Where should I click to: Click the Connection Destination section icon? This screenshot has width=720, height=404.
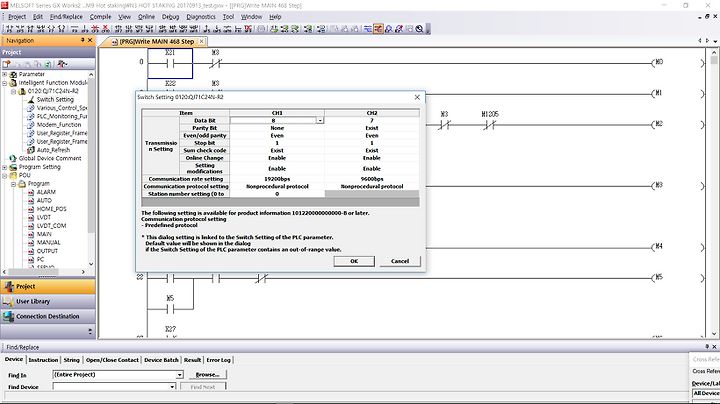click(x=8, y=316)
